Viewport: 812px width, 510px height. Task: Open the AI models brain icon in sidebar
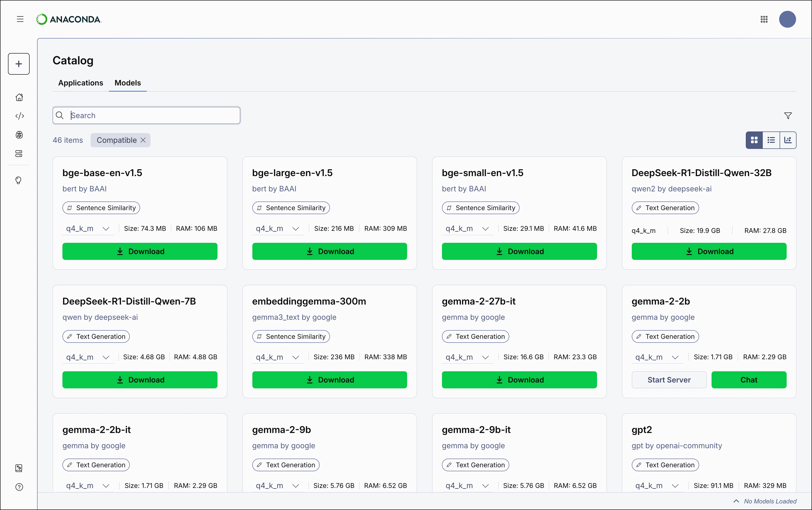click(x=19, y=135)
